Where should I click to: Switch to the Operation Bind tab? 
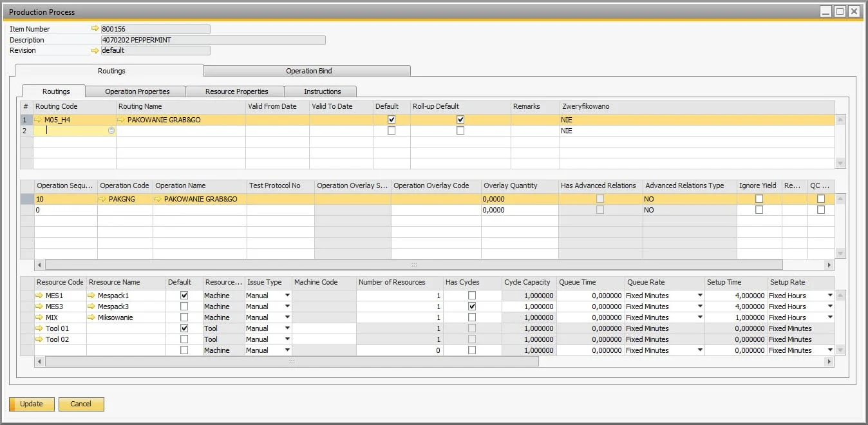[x=307, y=71]
